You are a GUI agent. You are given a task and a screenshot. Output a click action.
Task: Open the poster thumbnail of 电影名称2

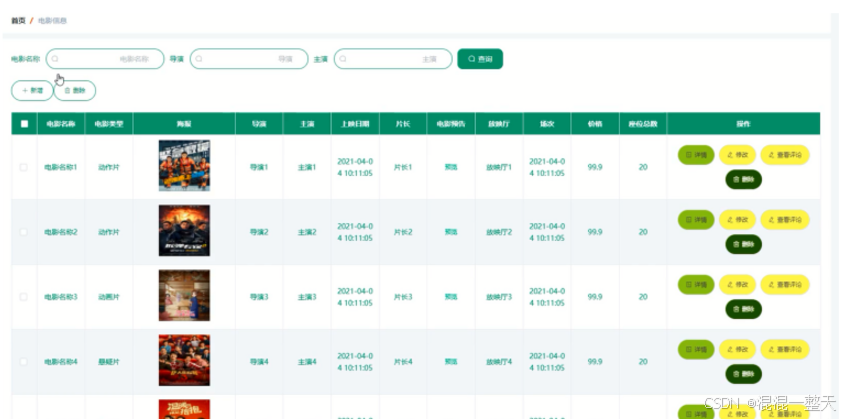point(184,230)
